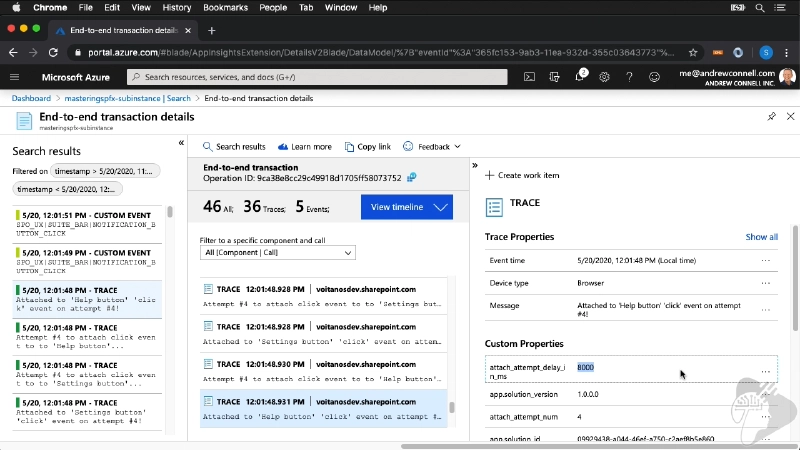
Task: Open the ellipsis menu for Device type
Action: pyautogui.click(x=765, y=283)
